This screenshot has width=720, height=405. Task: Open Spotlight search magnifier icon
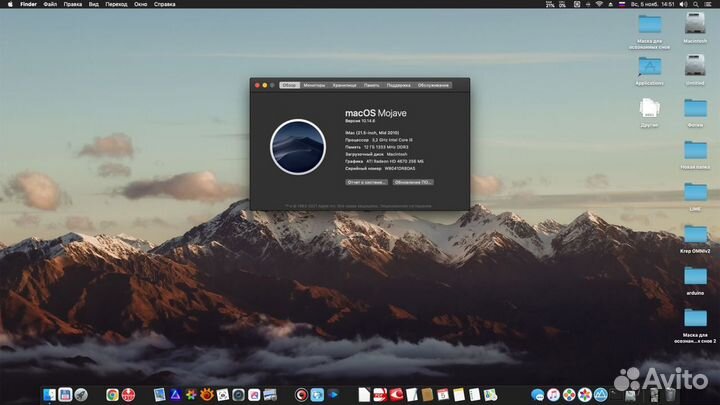tap(696, 4)
